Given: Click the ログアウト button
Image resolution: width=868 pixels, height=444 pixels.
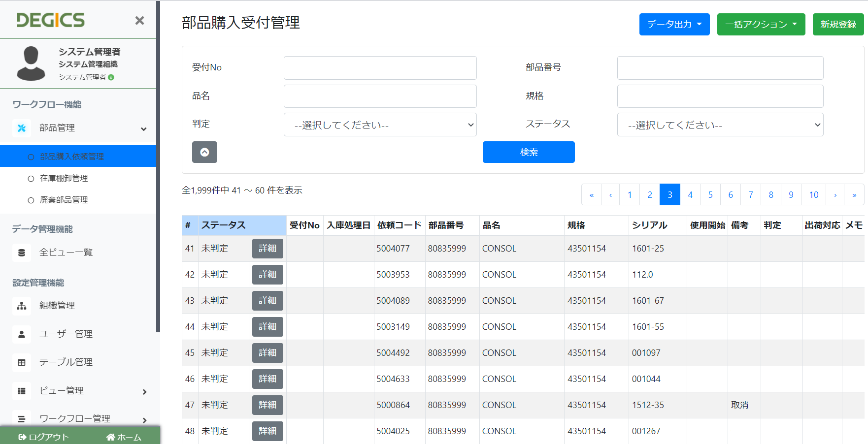Looking at the screenshot, I should point(43,437).
